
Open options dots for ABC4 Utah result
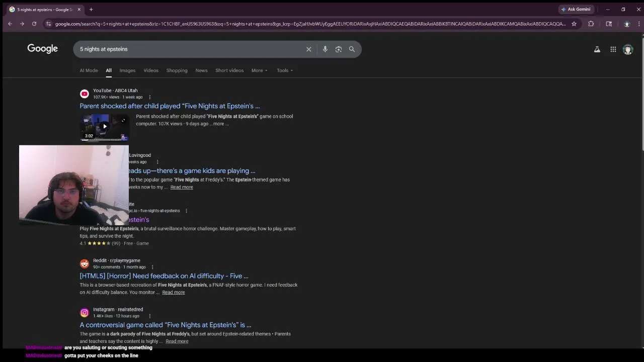149,97
